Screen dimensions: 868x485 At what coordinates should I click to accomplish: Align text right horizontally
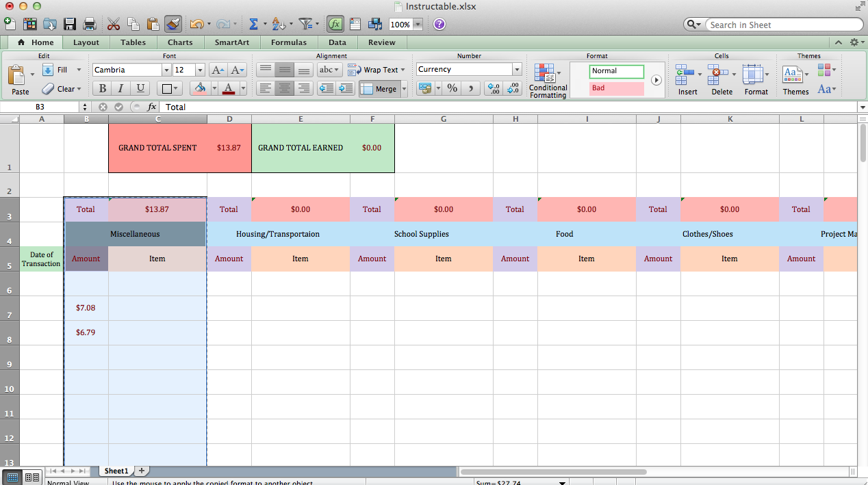click(x=304, y=88)
